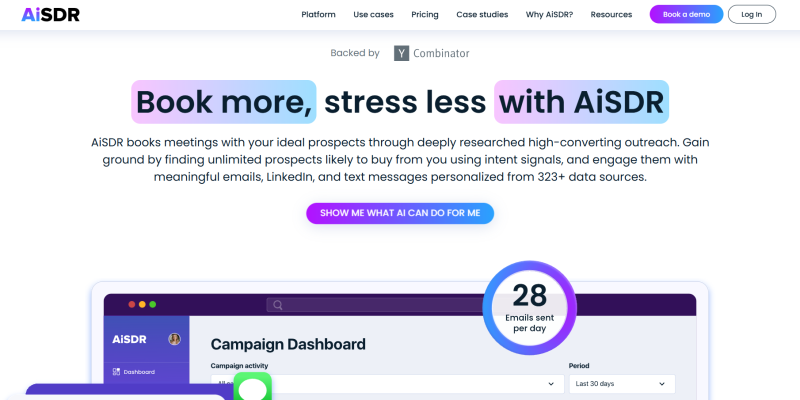Click the Y Combinator logo icon

tap(401, 53)
